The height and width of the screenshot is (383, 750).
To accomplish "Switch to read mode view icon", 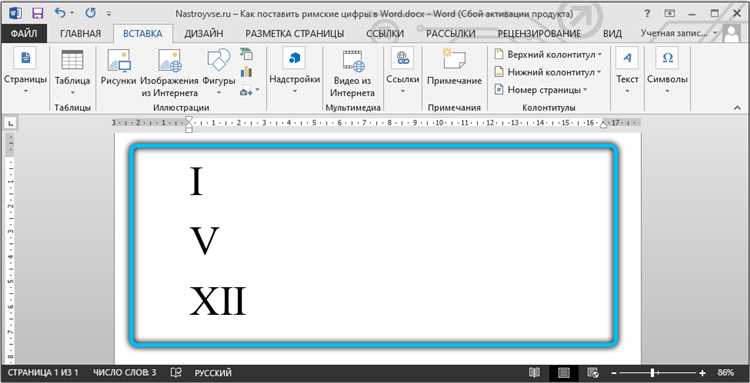I will coord(534,373).
